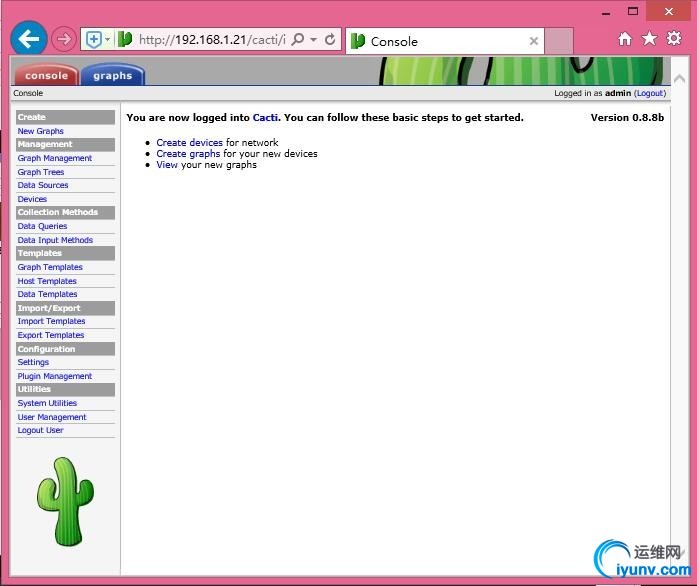Open Settings in sidebar menu
The height and width of the screenshot is (586, 697).
coord(33,362)
